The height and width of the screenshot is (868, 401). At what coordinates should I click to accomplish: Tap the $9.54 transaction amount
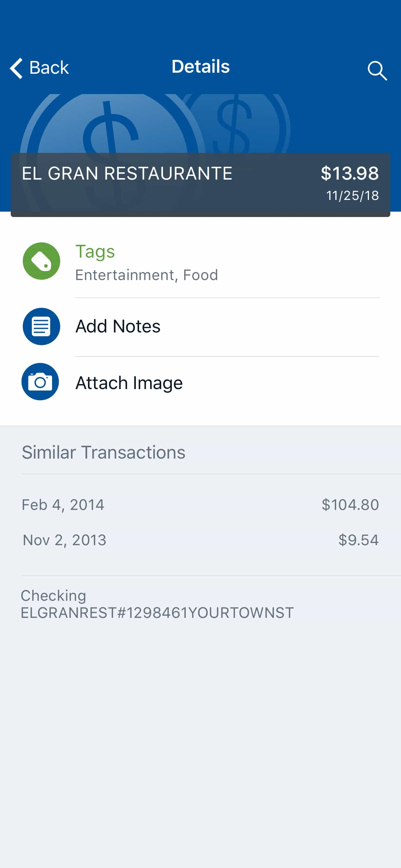(358, 540)
